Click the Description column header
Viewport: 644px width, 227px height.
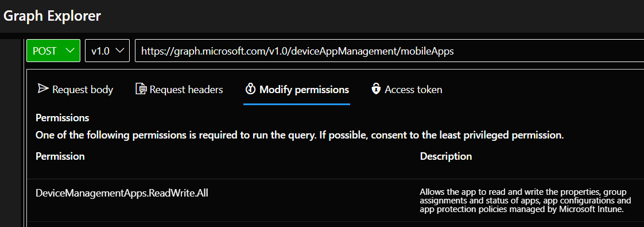[446, 156]
